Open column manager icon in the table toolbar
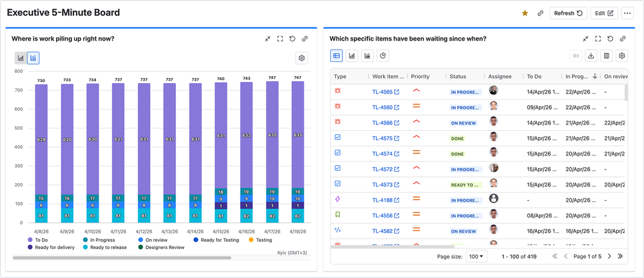644x278 pixels. [607, 56]
